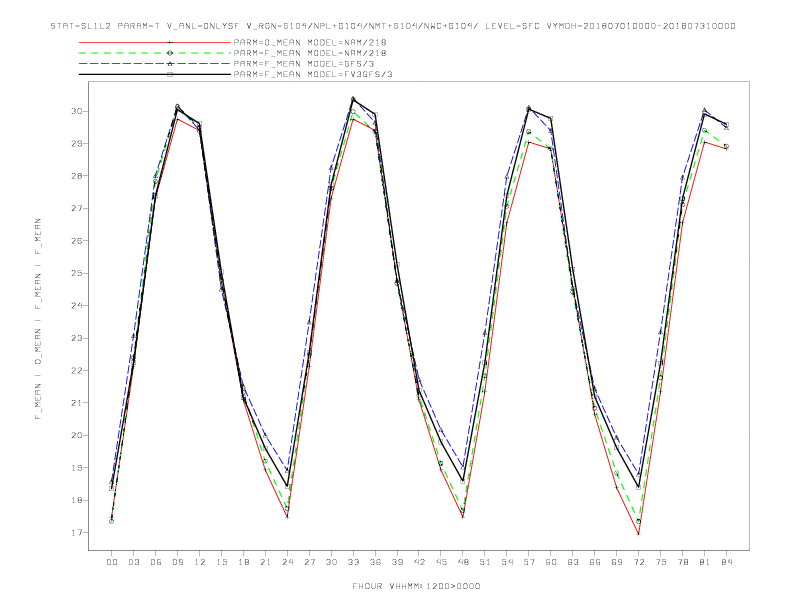Screen dimensions: 792x612
Task: Click value-axis tick label 25
Action: pos(77,273)
